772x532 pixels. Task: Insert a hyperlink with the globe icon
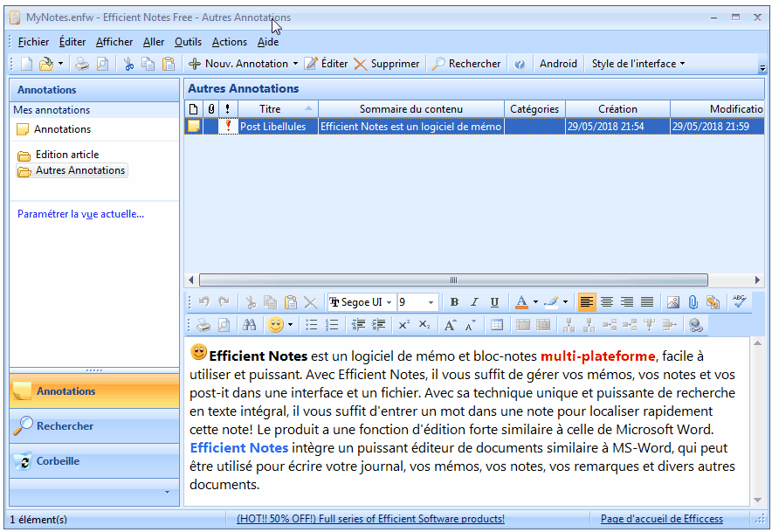[696, 325]
